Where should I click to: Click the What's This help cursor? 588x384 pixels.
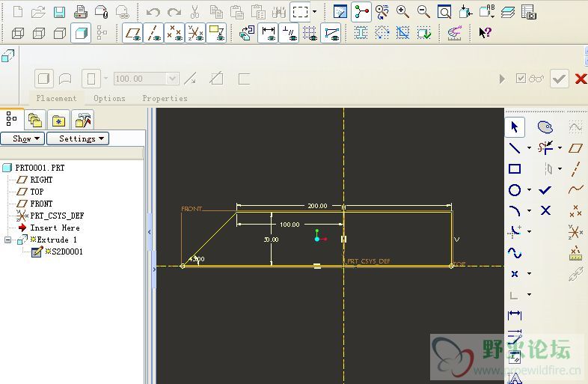(485, 33)
